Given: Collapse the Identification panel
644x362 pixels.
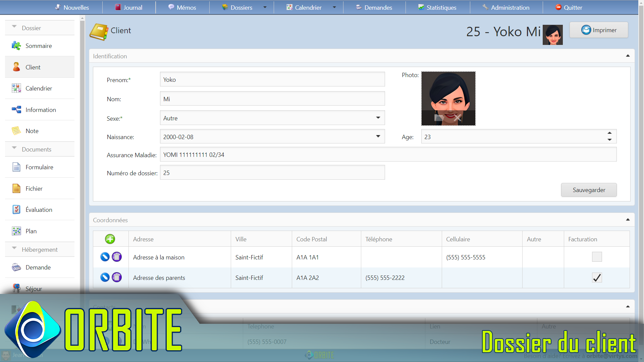Looking at the screenshot, I should click(628, 56).
